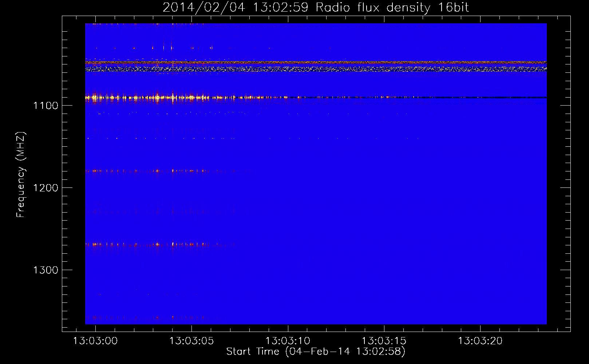The width and height of the screenshot is (589, 364).
Task: Click the red burst streak between 1200 and 1300 MHz
Action: coord(146,244)
